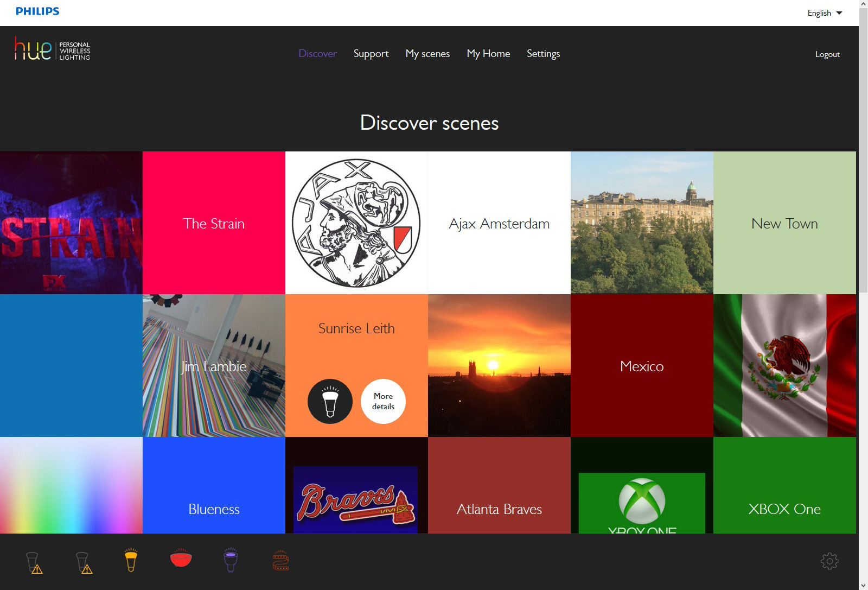
Task: Click the second unreachable bulb warning icon
Action: (x=84, y=562)
